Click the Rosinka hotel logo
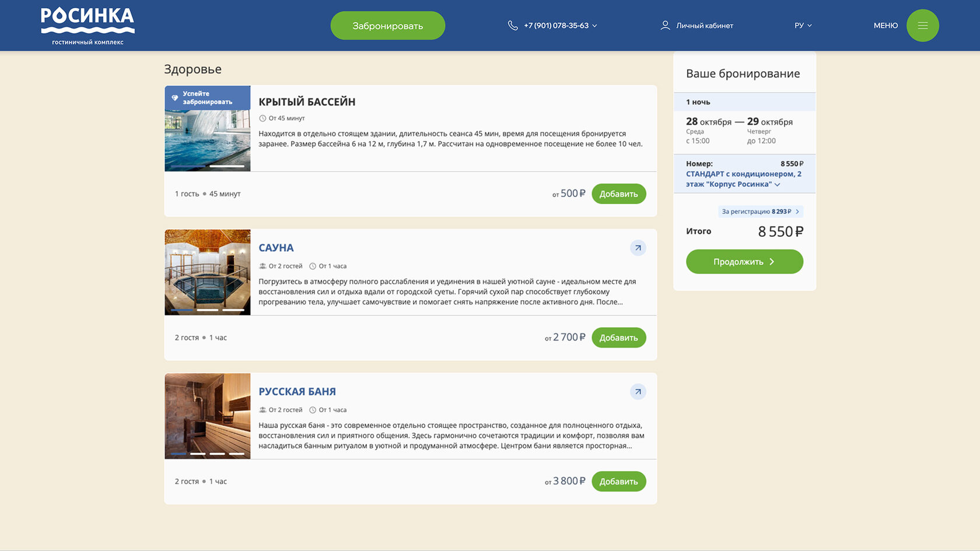980x551 pixels. [x=87, y=26]
